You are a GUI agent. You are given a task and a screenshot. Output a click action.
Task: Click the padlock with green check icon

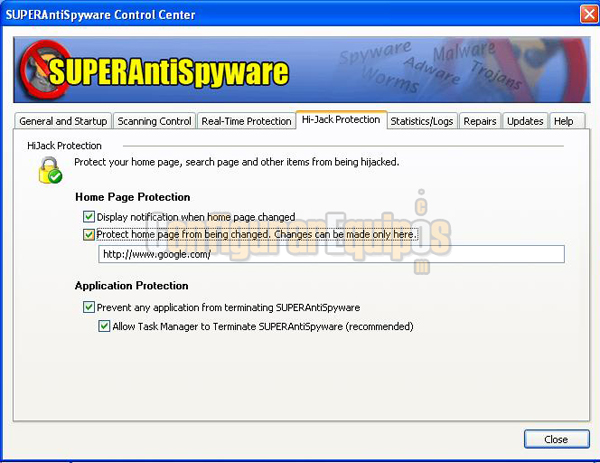point(50,170)
